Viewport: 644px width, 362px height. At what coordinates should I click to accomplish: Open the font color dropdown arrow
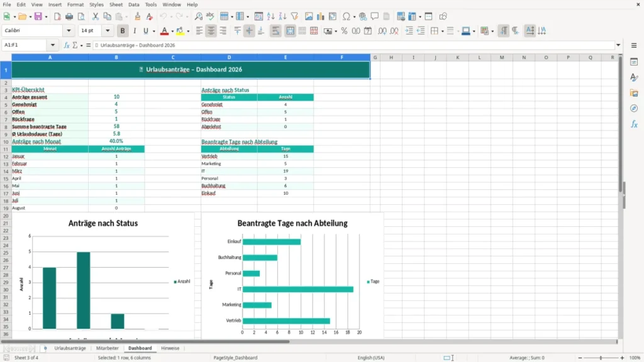172,31
